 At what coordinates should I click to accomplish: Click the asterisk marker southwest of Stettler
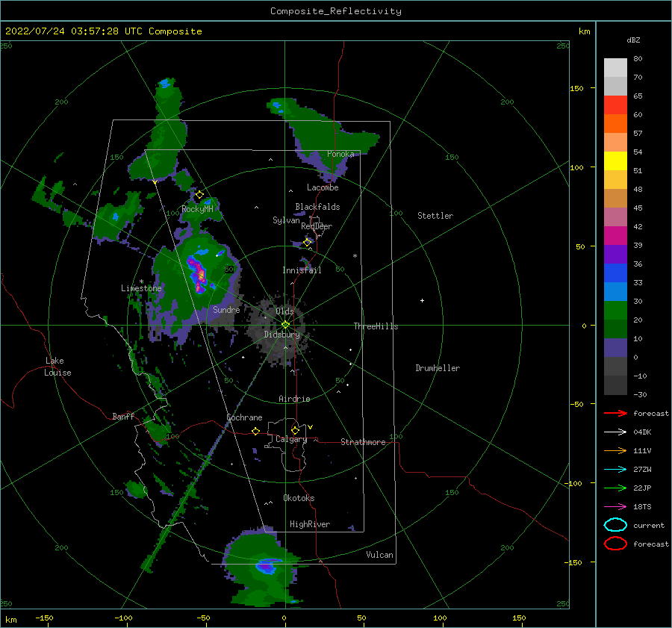tap(355, 256)
